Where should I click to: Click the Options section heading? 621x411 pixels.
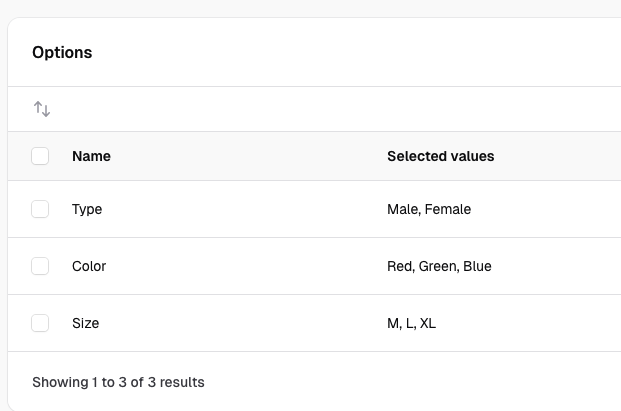coord(62,53)
